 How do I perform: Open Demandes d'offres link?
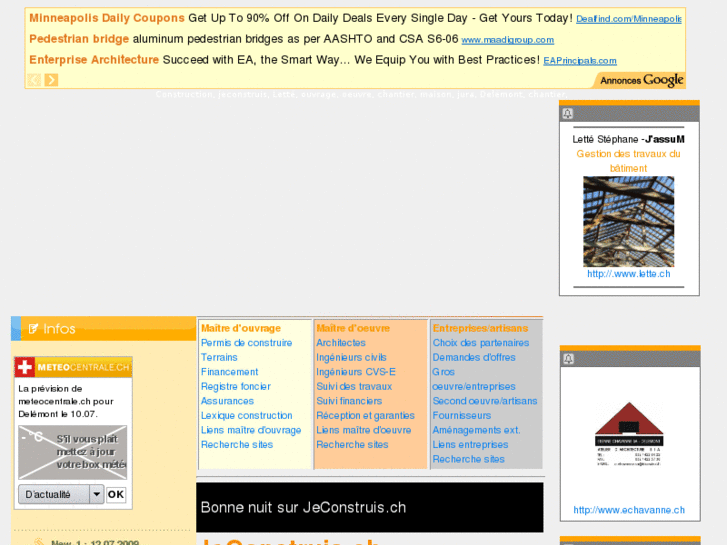pos(474,357)
